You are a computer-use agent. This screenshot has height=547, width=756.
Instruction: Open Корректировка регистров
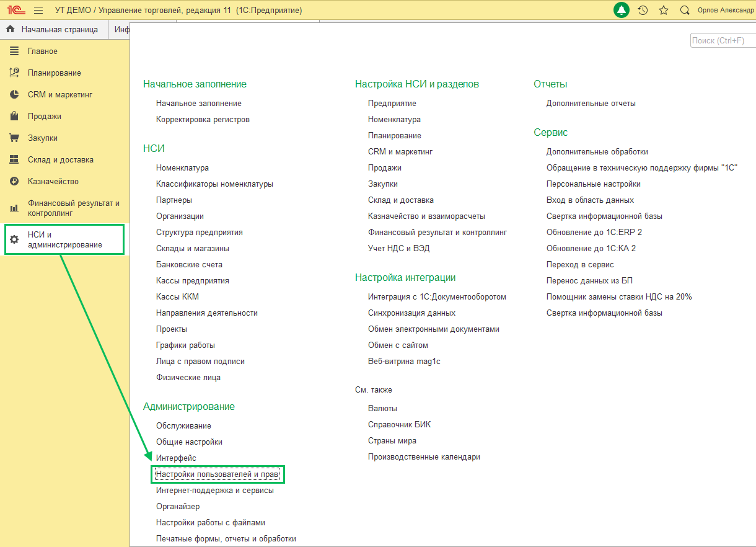coord(203,119)
